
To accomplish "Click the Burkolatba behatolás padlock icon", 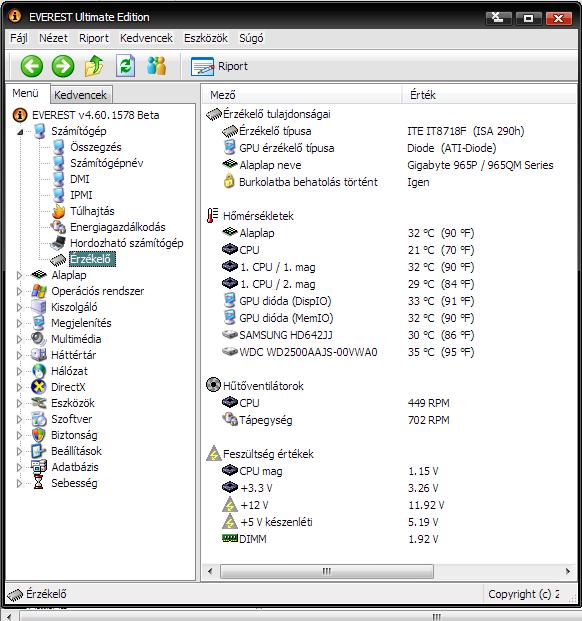I will coord(229,182).
